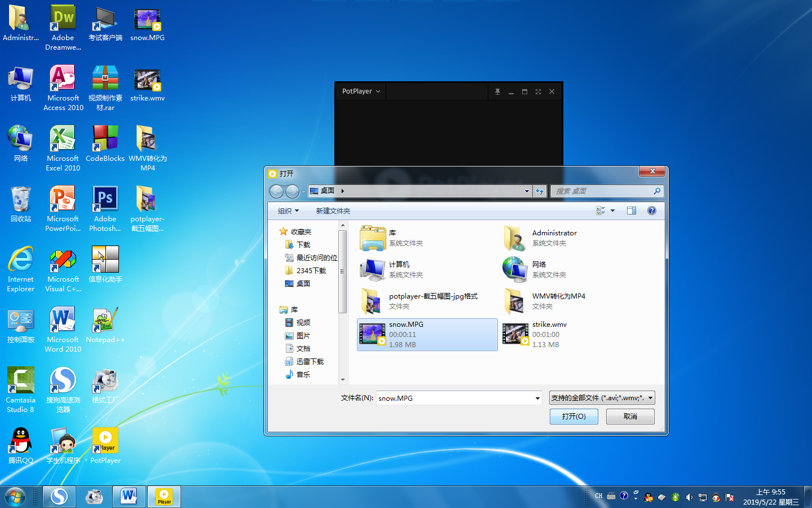Open the Microsoft Visual C++ desktop shortcut
Screen dimensions: 812x508
[63, 269]
